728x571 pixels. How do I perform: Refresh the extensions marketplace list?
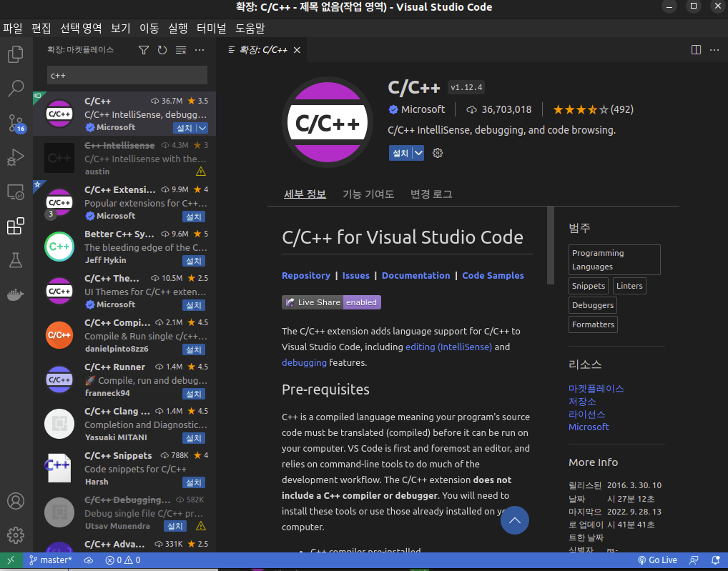[162, 50]
